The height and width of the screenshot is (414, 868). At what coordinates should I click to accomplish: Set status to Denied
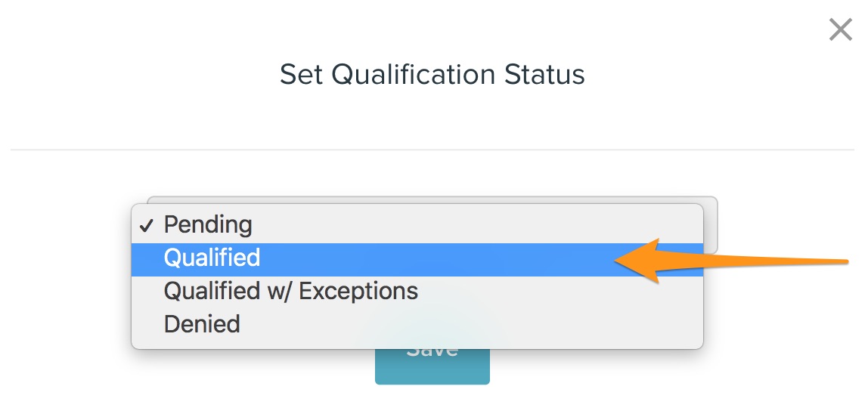202,325
